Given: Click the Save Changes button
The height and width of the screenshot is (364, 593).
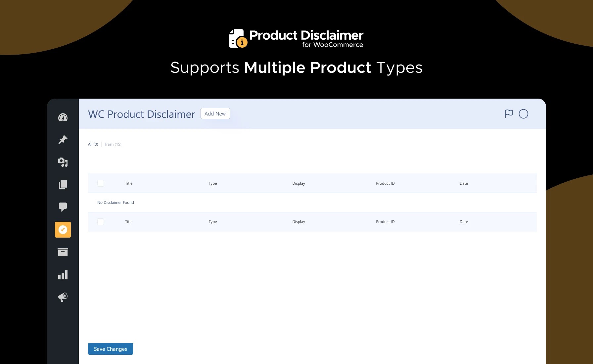Looking at the screenshot, I should click(111, 349).
